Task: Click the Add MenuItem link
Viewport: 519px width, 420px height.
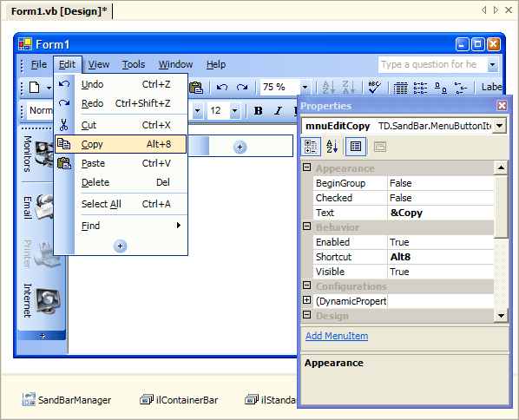Action: coord(337,336)
